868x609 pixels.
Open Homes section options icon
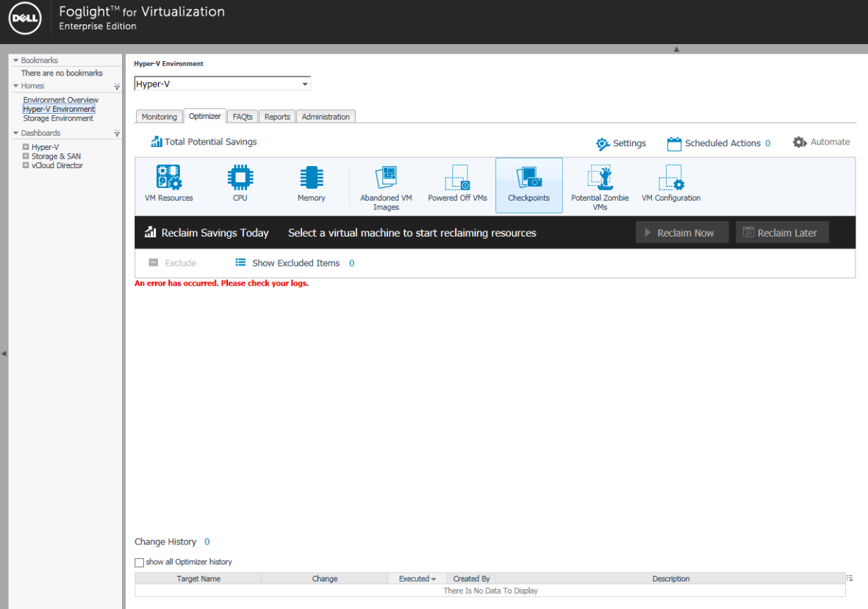click(x=117, y=86)
